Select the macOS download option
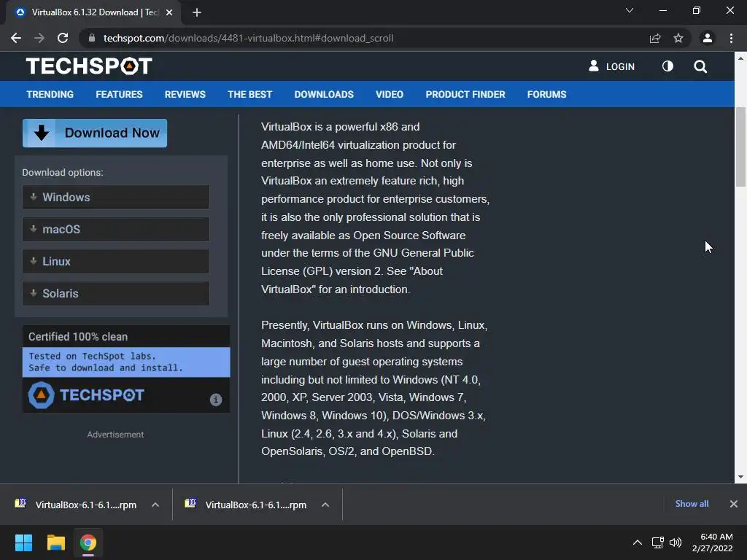This screenshot has width=747, height=560. click(116, 229)
